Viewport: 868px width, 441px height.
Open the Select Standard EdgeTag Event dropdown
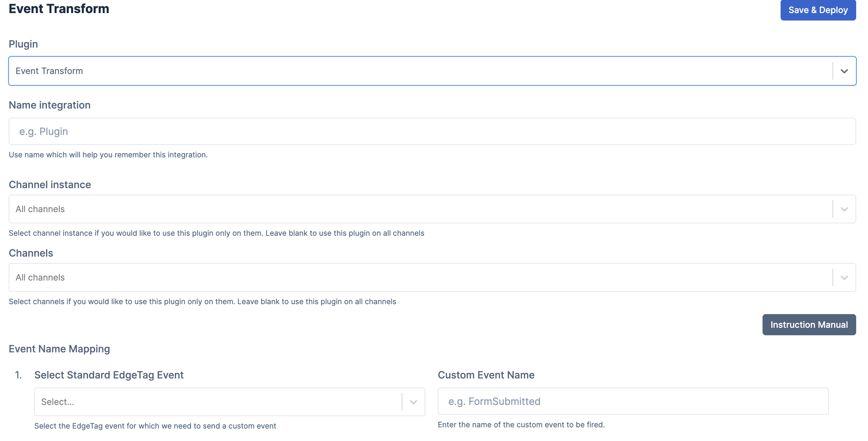(217, 402)
